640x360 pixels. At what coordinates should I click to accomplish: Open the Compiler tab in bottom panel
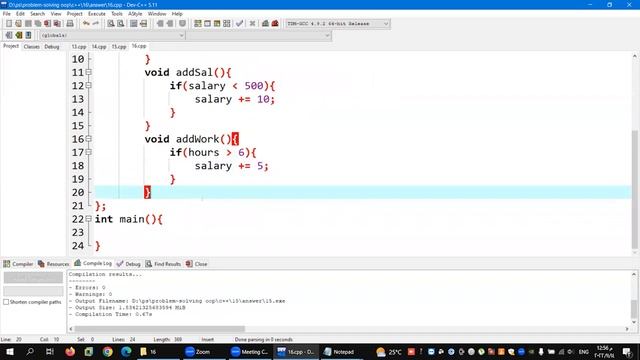tap(18, 264)
